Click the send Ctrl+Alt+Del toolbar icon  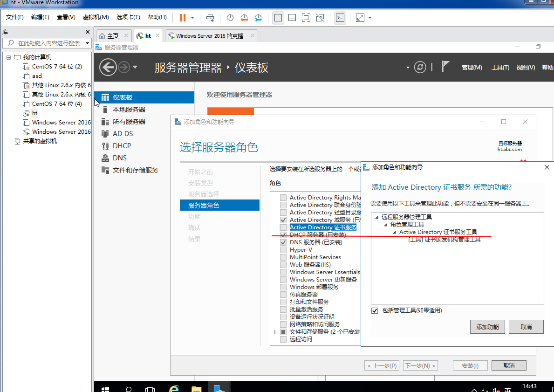210,18
